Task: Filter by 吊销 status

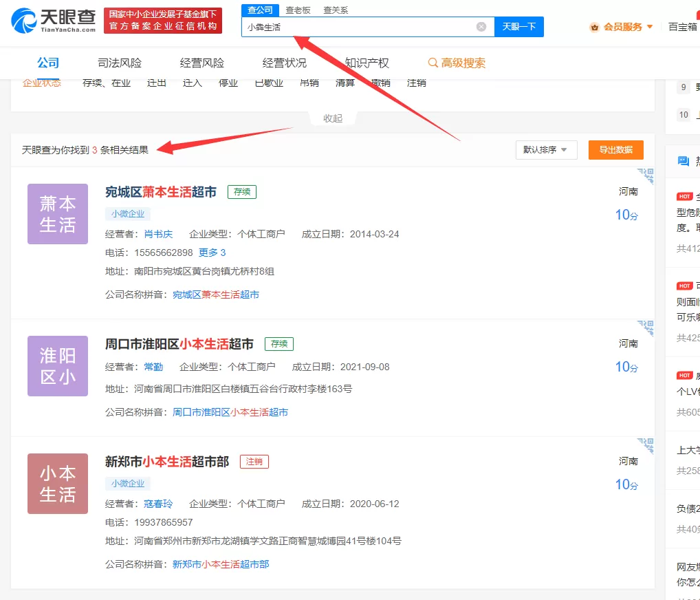Action: tap(309, 83)
